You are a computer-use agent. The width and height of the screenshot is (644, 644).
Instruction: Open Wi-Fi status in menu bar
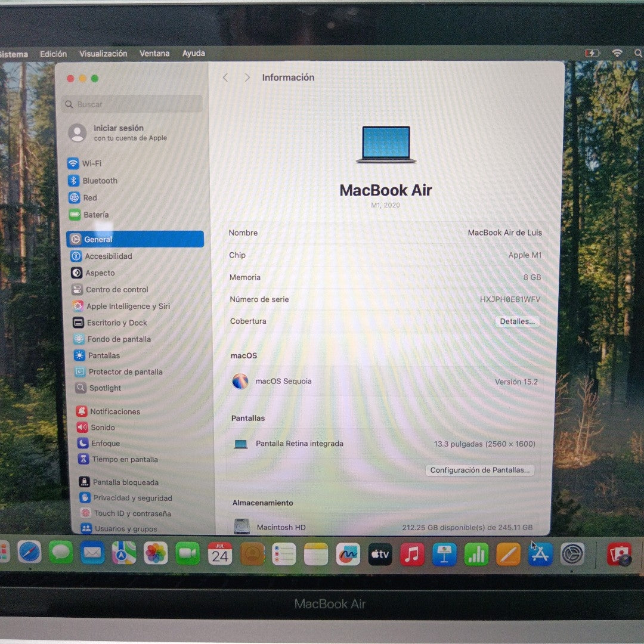click(x=617, y=53)
